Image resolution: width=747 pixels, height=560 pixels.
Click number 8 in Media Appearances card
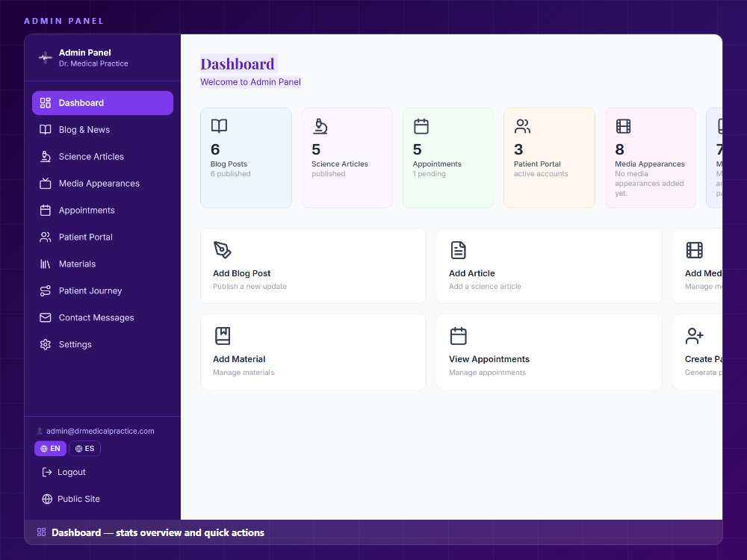(x=619, y=149)
